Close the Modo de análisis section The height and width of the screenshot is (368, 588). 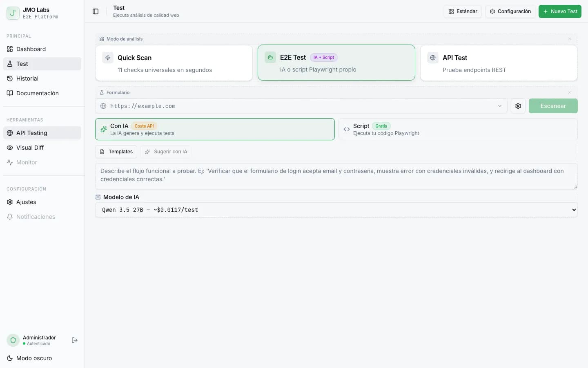click(x=570, y=39)
